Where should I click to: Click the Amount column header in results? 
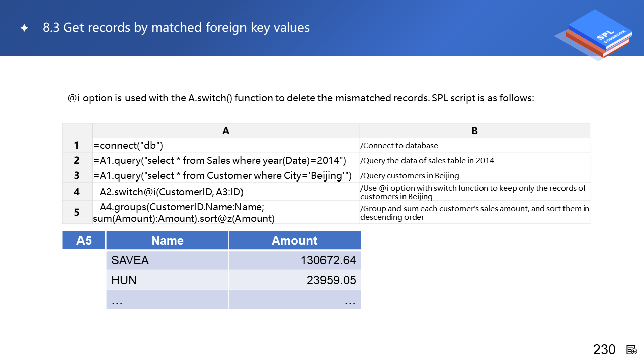tap(294, 240)
